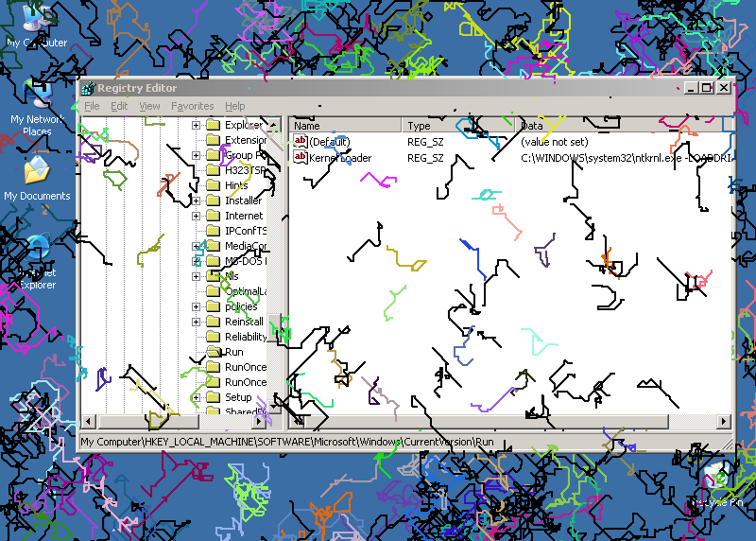Click the Hints key folder icon
This screenshot has width=756, height=541.
pos(214,185)
